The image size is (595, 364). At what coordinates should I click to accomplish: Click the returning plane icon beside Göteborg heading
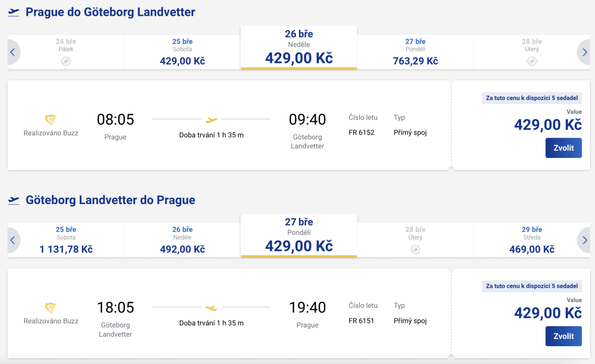[x=14, y=201]
